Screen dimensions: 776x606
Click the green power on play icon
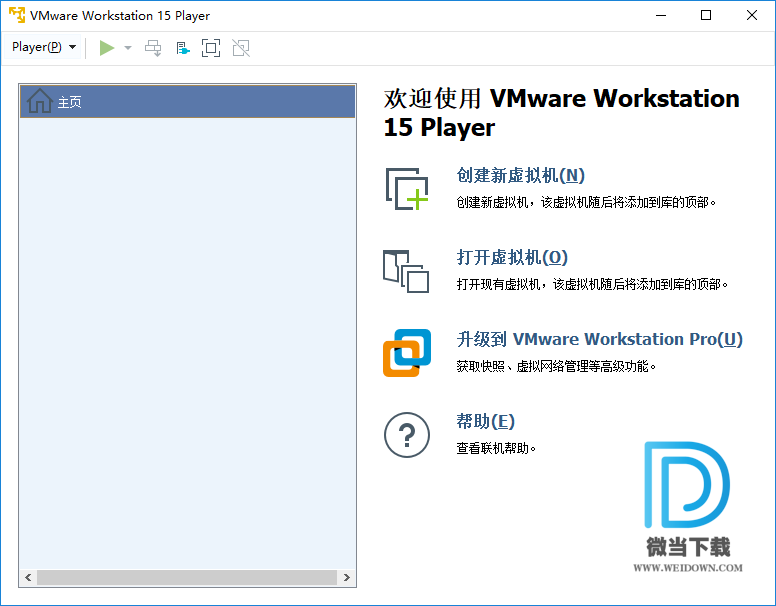106,48
